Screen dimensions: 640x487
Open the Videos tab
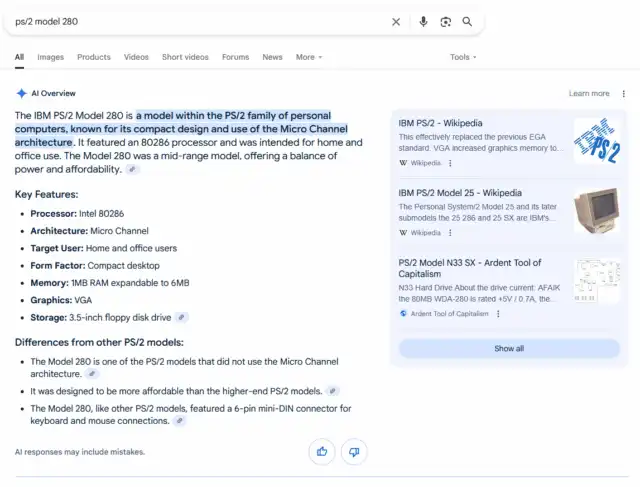click(x=136, y=57)
